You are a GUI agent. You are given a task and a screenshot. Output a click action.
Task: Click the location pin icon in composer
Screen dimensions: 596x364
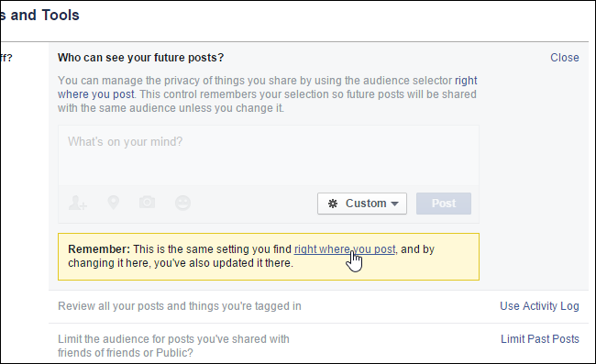(x=114, y=203)
